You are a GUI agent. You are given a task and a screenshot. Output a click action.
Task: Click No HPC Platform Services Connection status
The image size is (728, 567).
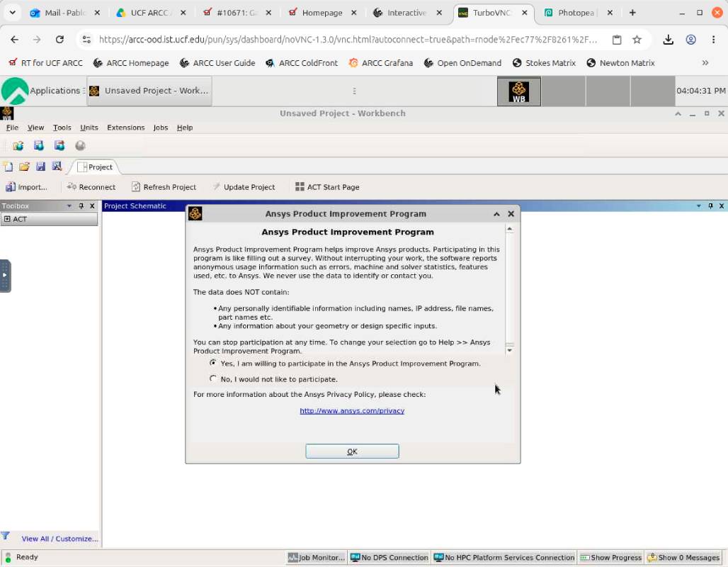coord(504,557)
